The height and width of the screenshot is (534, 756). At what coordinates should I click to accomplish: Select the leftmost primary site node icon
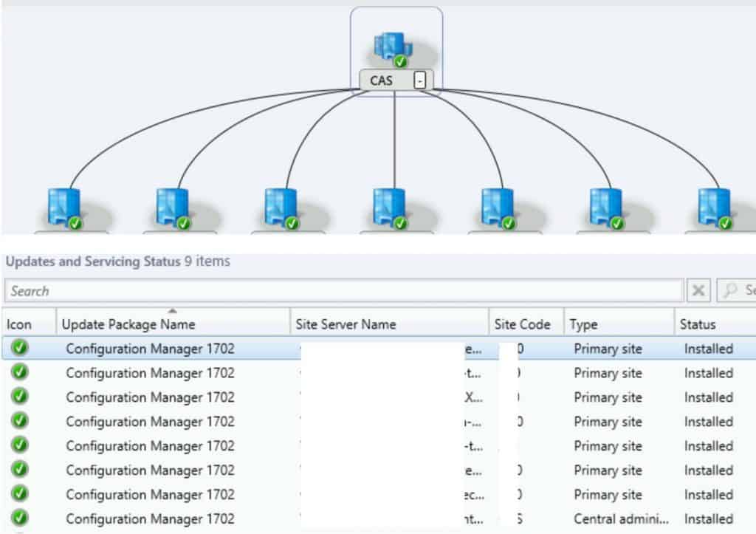(x=65, y=209)
